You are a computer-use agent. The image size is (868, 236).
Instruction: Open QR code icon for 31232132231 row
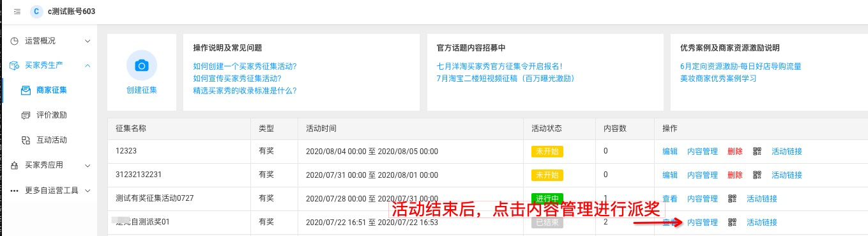[758, 175]
